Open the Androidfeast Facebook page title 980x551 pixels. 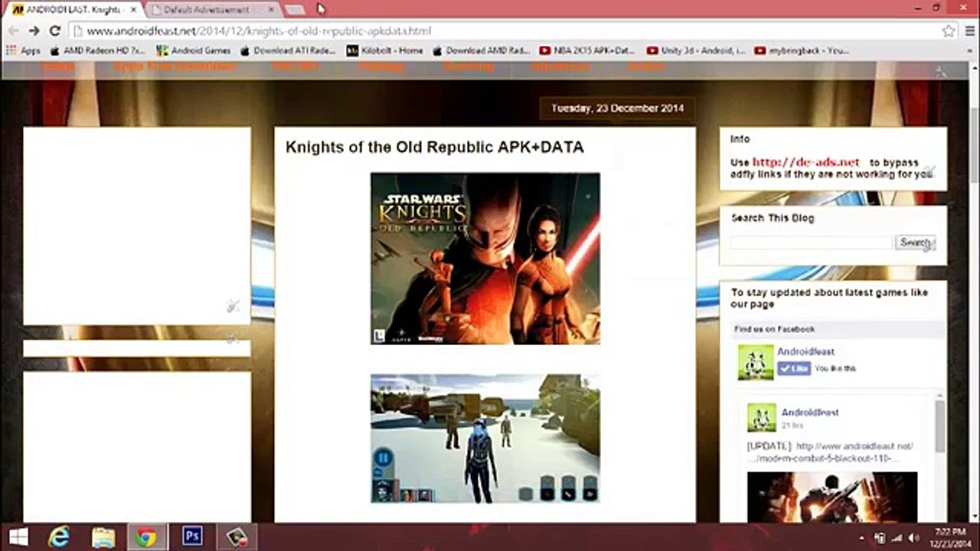805,352
